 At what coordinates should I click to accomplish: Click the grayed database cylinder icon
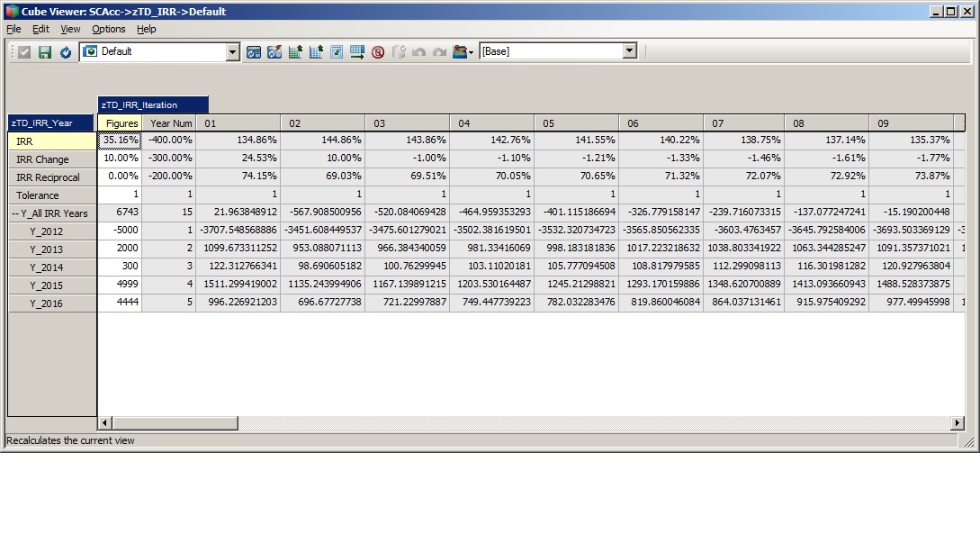[398, 52]
